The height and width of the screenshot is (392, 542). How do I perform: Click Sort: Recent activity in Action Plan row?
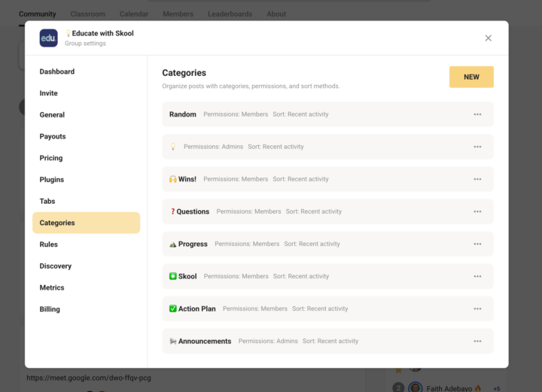point(320,308)
